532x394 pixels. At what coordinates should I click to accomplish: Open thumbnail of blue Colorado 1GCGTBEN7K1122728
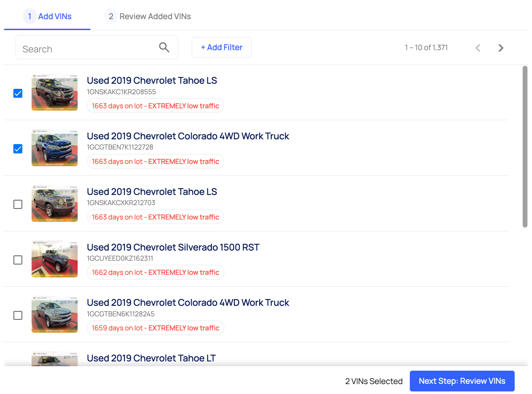(x=55, y=148)
